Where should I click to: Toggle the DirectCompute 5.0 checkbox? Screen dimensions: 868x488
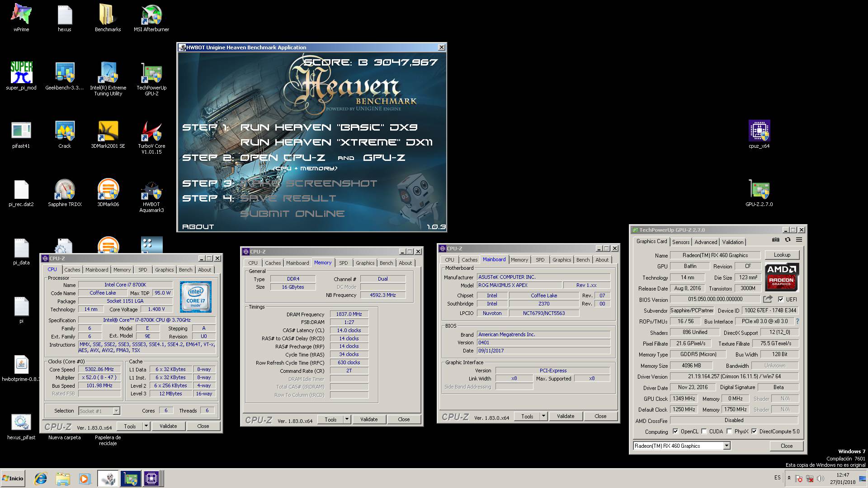point(754,432)
